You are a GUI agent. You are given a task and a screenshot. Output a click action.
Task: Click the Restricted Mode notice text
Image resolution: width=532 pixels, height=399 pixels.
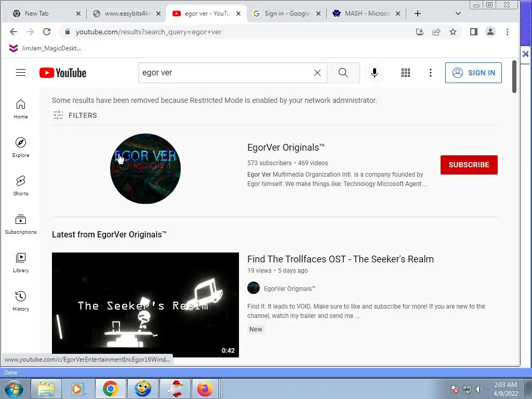pos(215,100)
